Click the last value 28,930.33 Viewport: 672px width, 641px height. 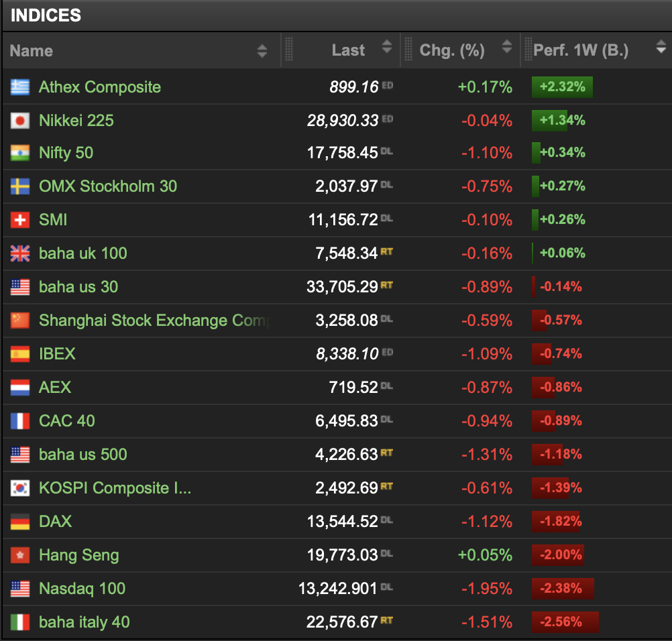coord(343,121)
